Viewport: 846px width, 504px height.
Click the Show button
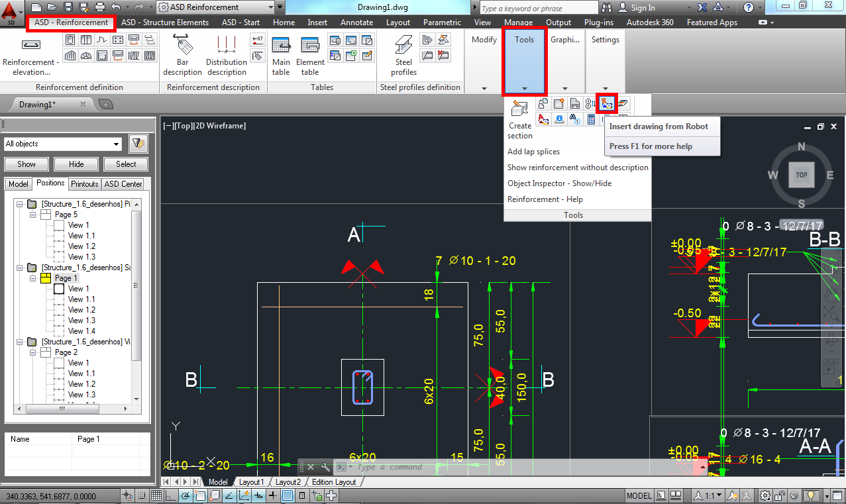26,164
